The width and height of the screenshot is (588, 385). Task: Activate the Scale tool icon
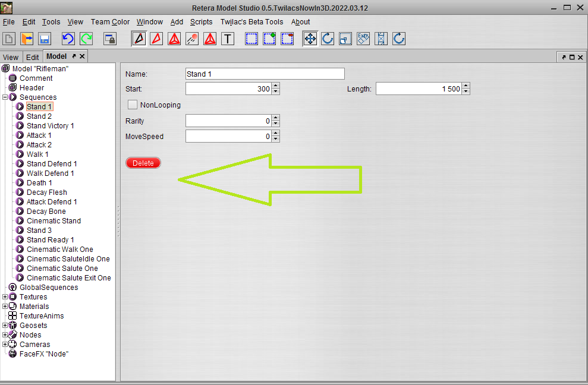tap(345, 39)
